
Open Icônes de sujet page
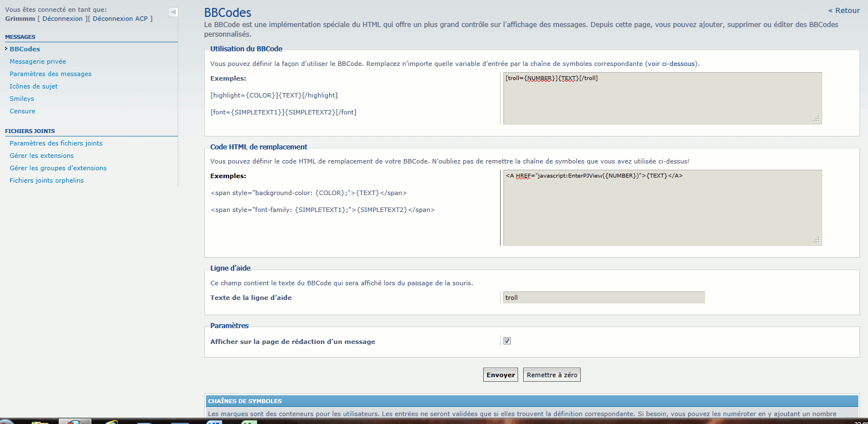pyautogui.click(x=33, y=86)
